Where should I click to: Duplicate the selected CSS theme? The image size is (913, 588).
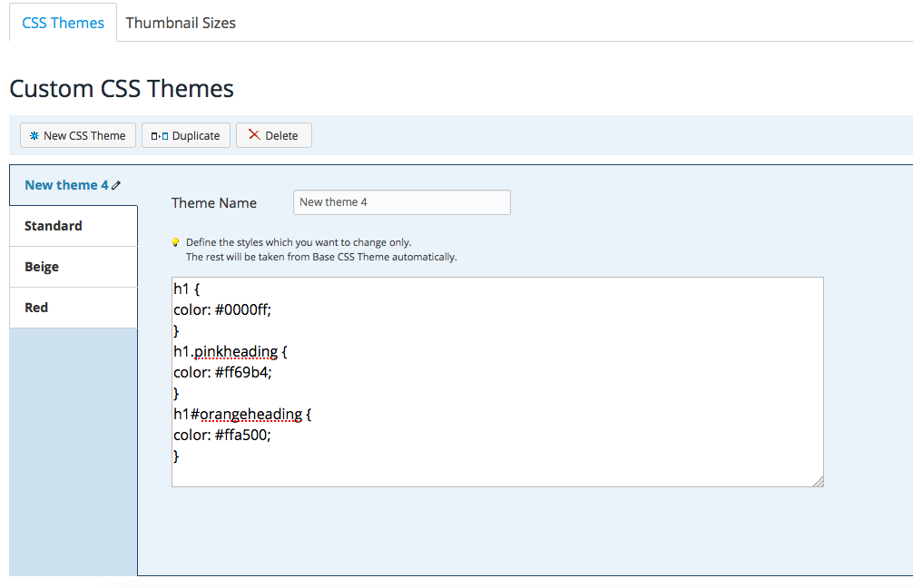186,135
